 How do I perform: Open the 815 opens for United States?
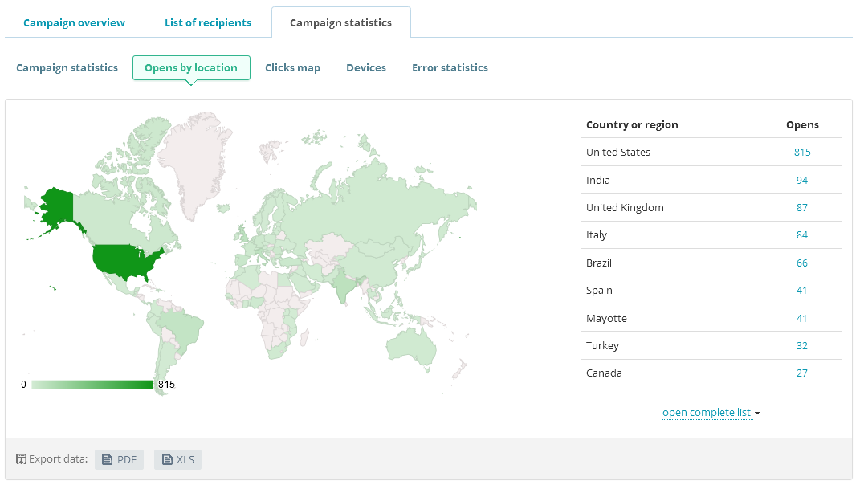tap(802, 153)
